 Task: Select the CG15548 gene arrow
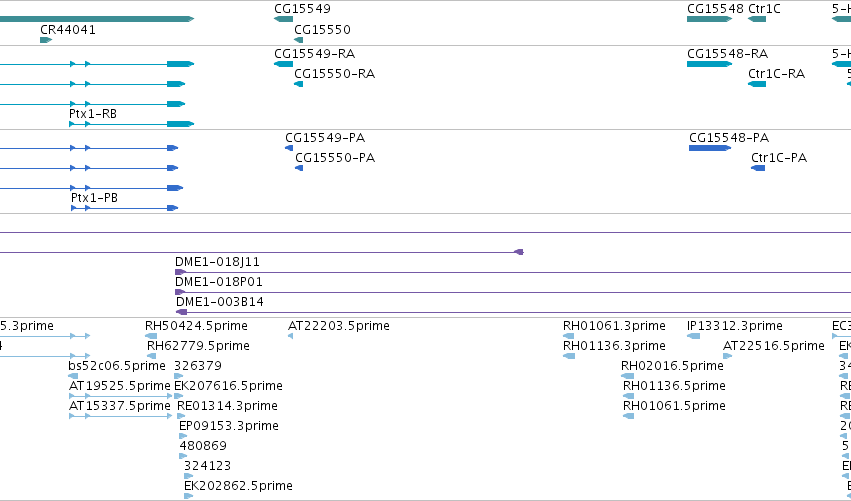(709, 19)
